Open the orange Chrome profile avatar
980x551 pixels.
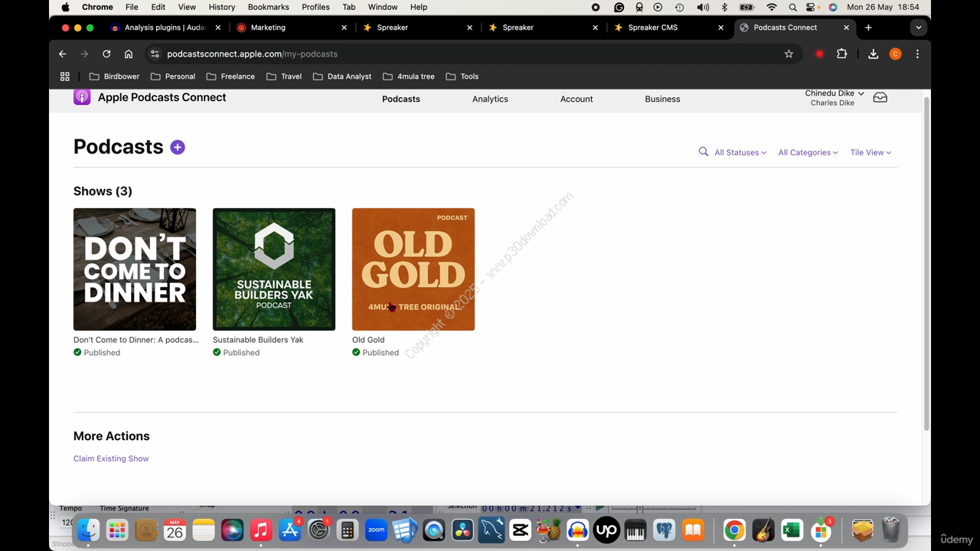(895, 54)
